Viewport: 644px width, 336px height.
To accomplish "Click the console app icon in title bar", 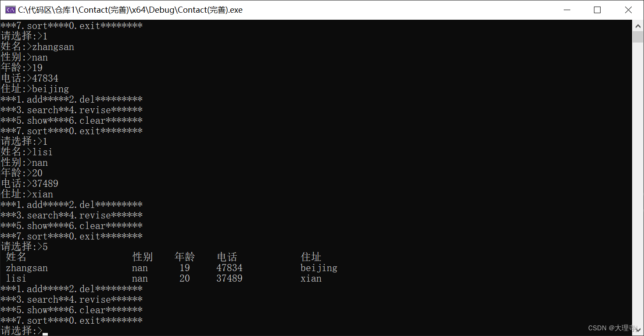I will 11,10.
